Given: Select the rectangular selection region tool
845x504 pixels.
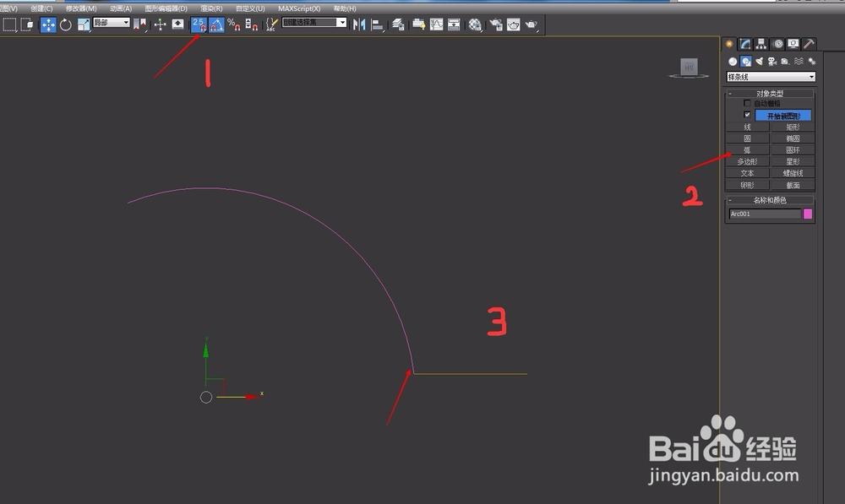Looking at the screenshot, I should [x=9, y=24].
